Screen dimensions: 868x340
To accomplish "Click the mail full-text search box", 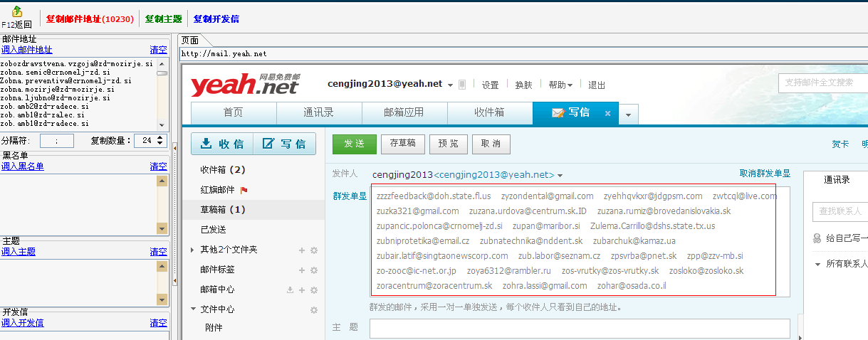I will click(x=823, y=83).
